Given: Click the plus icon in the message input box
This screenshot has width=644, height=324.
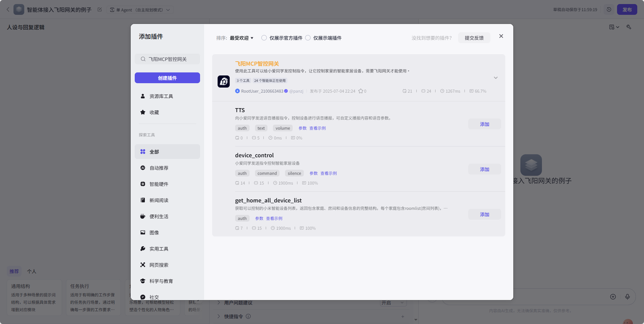Looking at the screenshot, I should click(x=613, y=296).
